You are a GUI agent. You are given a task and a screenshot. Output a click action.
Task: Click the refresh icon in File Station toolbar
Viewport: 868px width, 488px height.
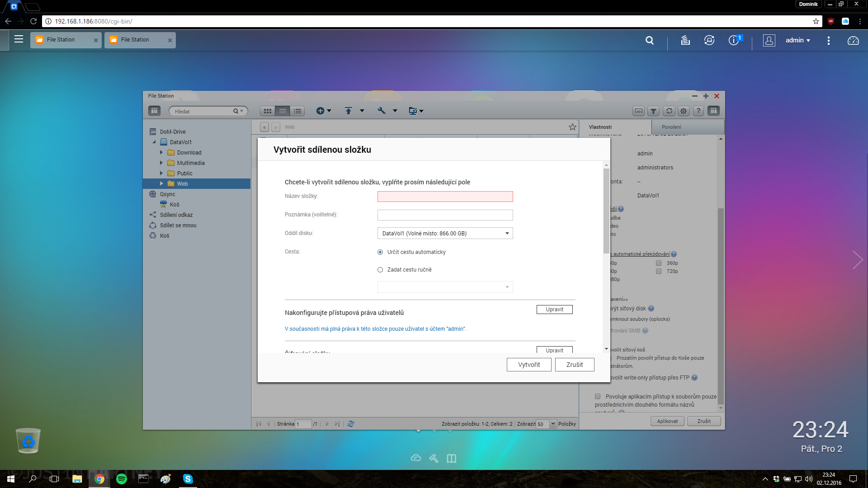[x=669, y=111]
